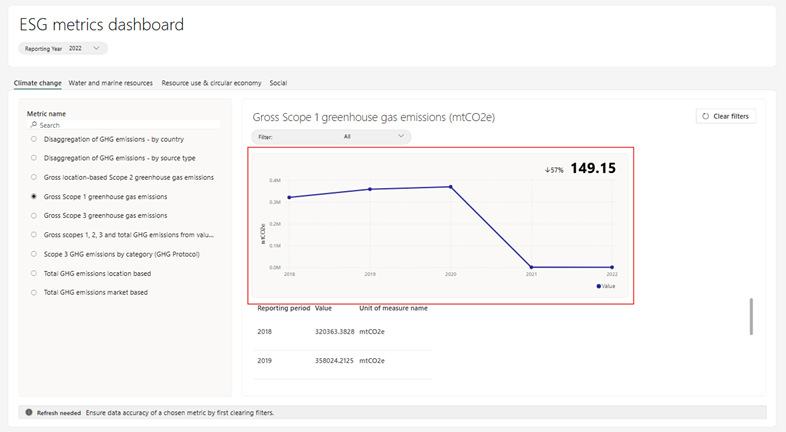Click the 149.15 KPI value
Image resolution: width=786 pixels, height=432 pixels.
[x=593, y=168]
